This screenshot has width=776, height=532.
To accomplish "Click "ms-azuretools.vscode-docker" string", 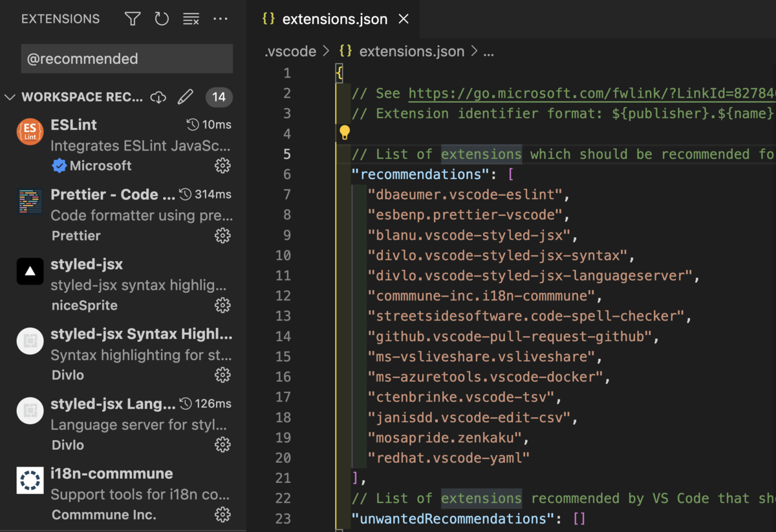I will (x=485, y=377).
